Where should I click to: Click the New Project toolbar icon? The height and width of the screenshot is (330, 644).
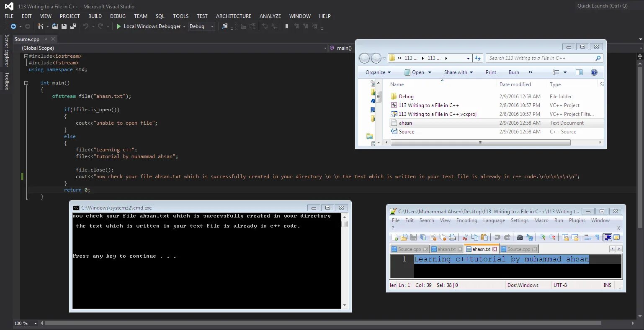(40, 26)
